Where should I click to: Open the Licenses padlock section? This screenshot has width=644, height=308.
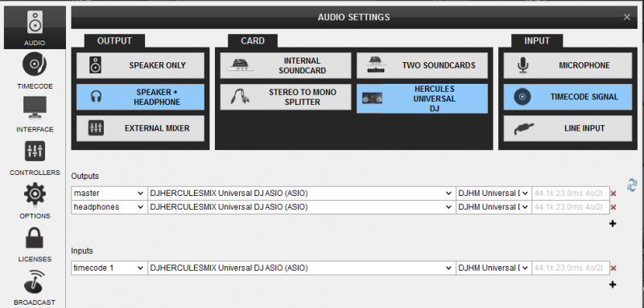(35, 244)
